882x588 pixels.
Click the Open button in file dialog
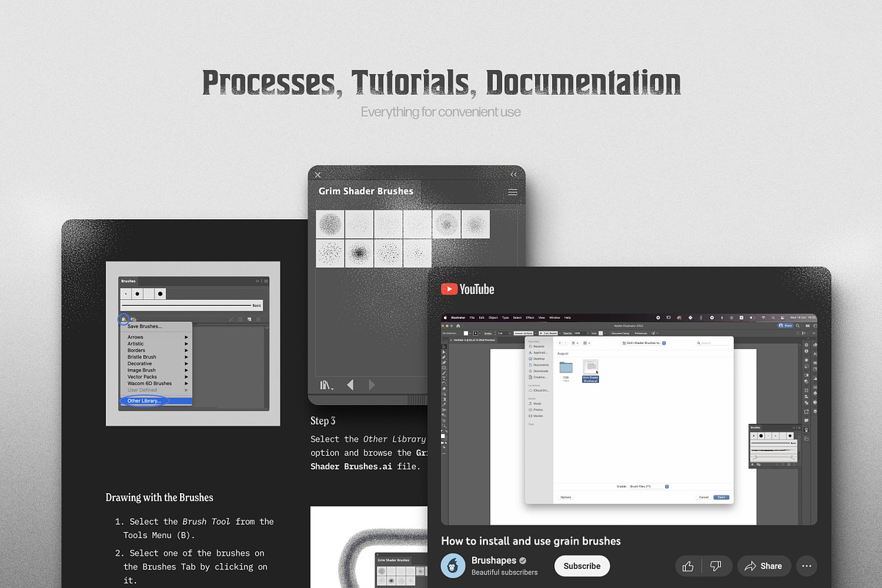tap(721, 497)
